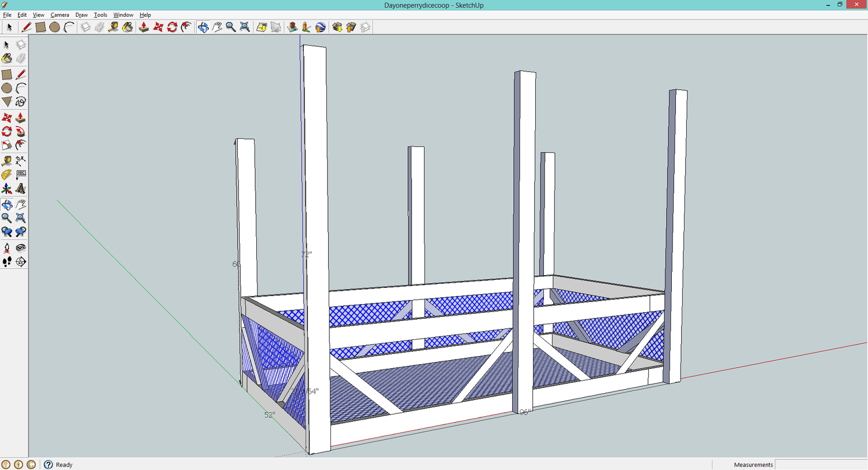Activate the Walk tool footprints icon
The image size is (868, 470).
7,262
